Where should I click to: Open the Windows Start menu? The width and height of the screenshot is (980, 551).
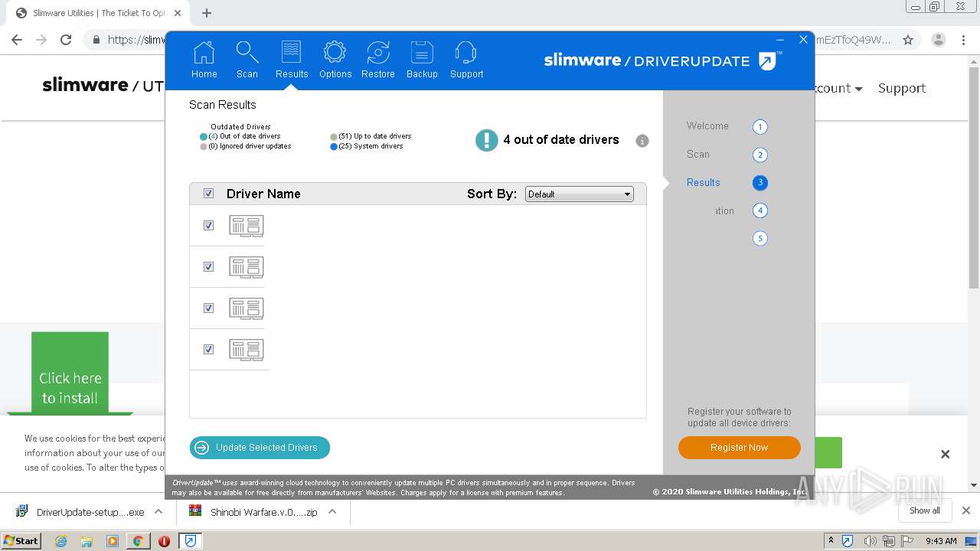coord(21,541)
